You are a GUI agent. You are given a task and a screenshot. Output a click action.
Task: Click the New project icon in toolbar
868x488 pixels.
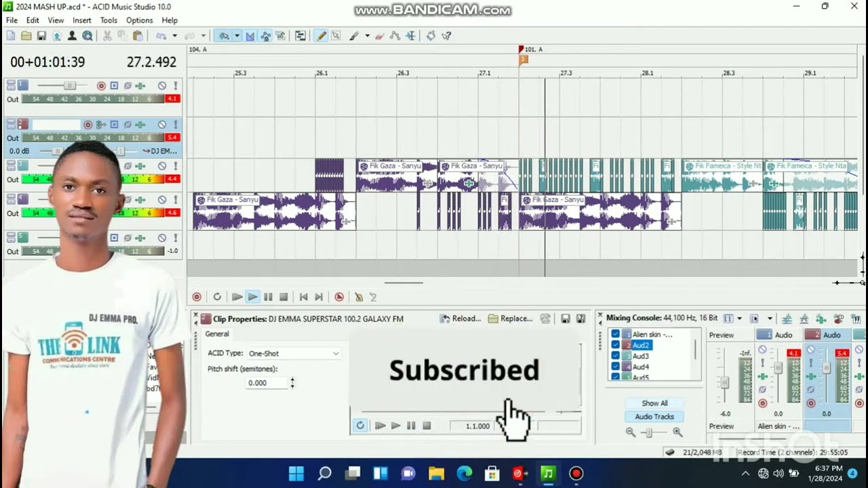click(11, 36)
